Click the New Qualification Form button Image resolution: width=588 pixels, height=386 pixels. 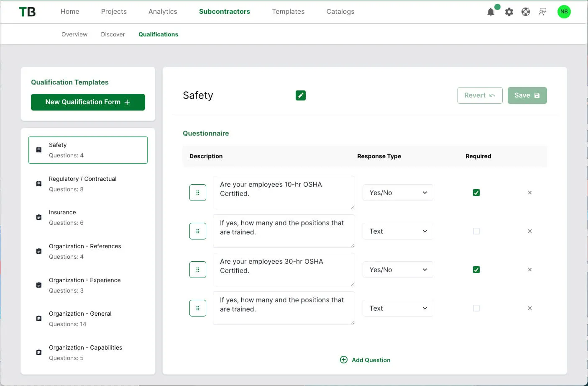point(88,102)
